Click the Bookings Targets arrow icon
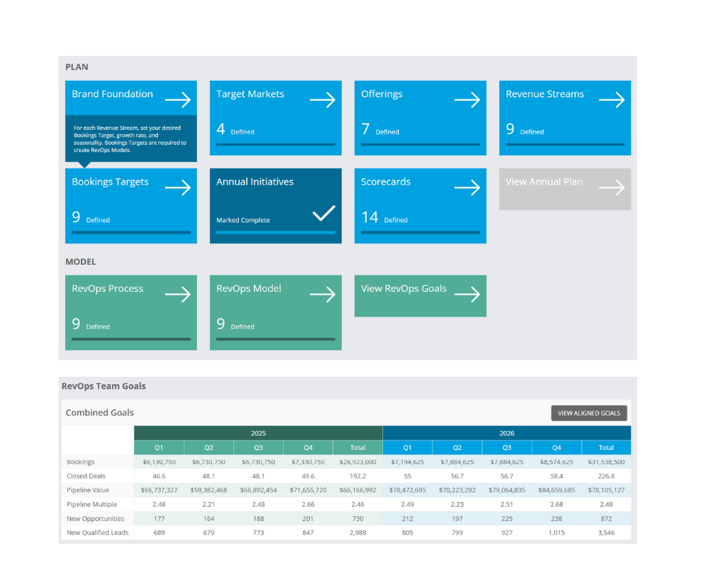Screen dimensions: 702x588 [178, 187]
